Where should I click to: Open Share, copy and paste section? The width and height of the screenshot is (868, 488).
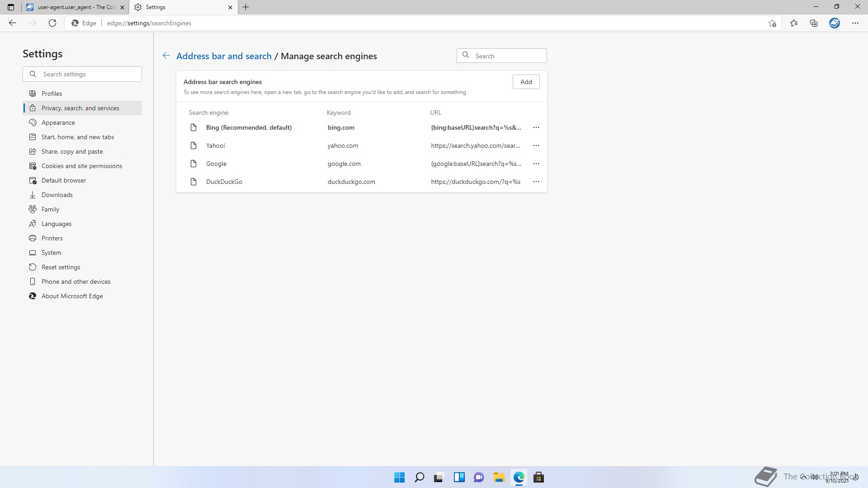pos(82,151)
